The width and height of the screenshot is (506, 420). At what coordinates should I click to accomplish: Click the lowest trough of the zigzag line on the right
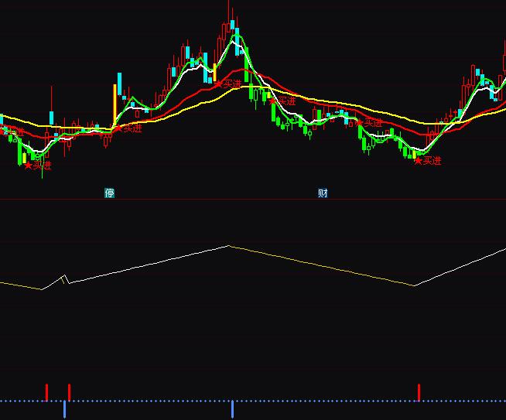click(x=414, y=285)
